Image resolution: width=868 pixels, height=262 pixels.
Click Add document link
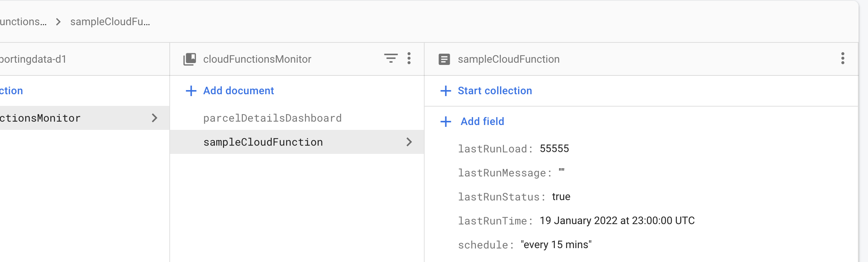tap(238, 91)
